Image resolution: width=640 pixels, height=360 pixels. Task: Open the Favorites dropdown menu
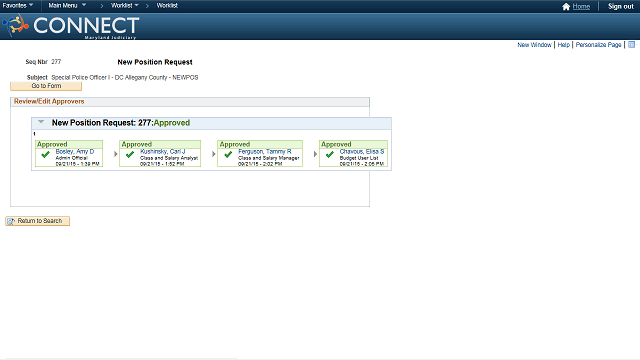coord(18,5)
